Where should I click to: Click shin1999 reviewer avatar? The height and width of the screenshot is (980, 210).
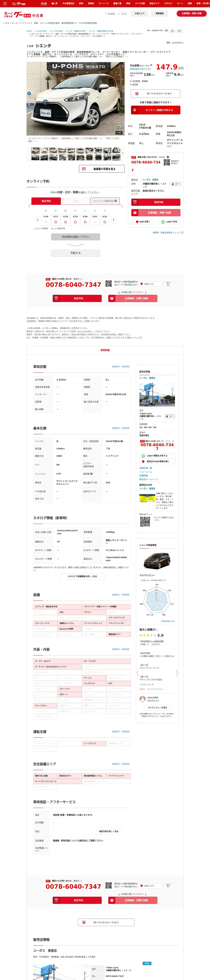click(x=143, y=699)
